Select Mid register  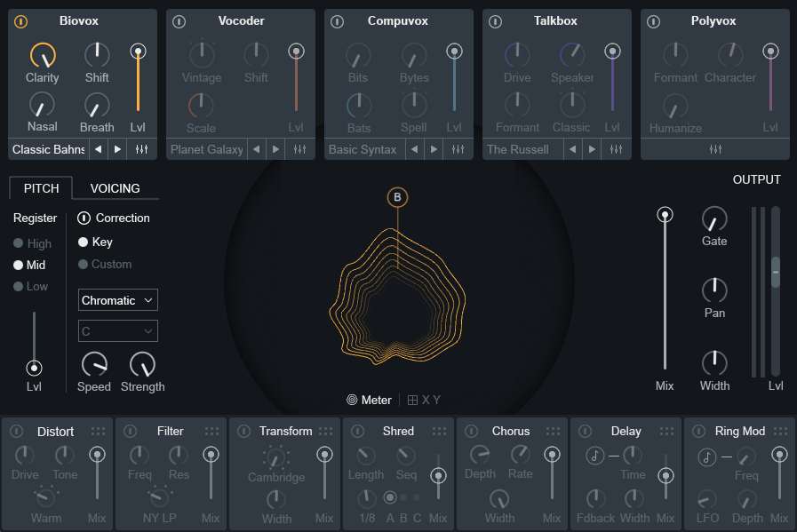click(29, 265)
